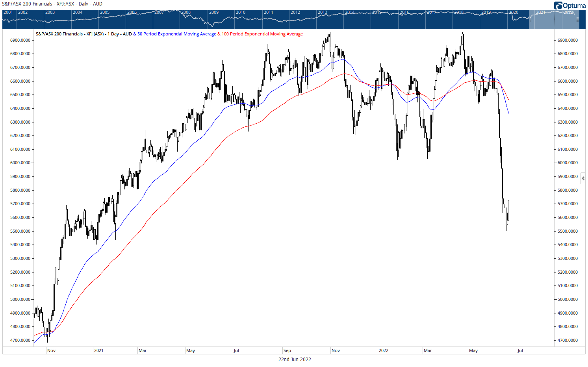Select the 50 Period Exponential Moving Average label

pos(176,34)
